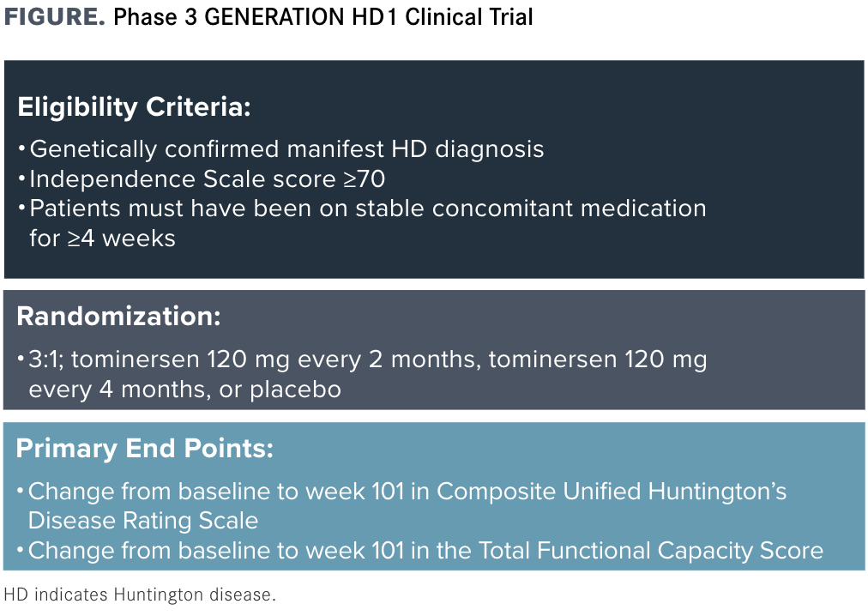The width and height of the screenshot is (868, 616).
Task: Click the Randomization heading
Action: pyautogui.click(x=118, y=317)
